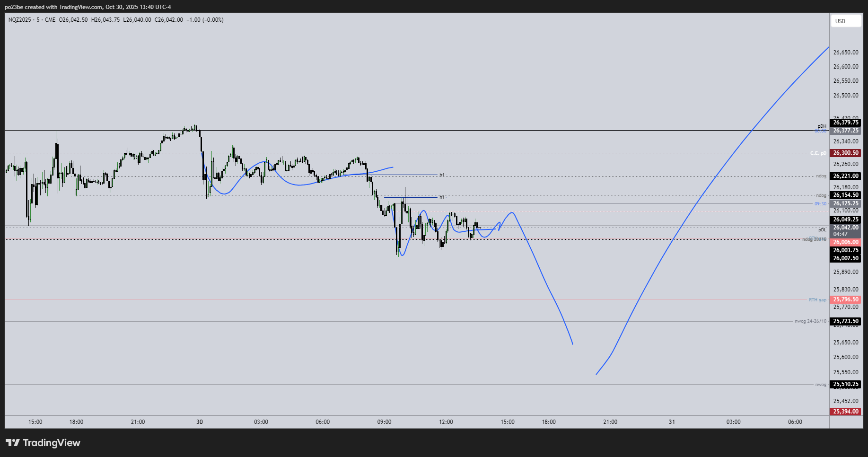Click the red price label 25,394.00
The height and width of the screenshot is (457, 868).
click(846, 412)
